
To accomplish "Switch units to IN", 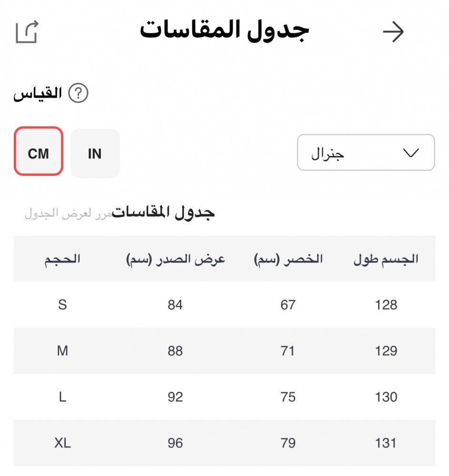I will click(95, 153).
